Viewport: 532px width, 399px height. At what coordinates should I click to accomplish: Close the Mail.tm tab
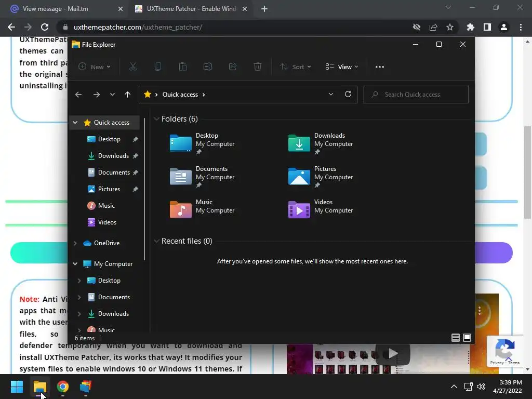pos(120,9)
